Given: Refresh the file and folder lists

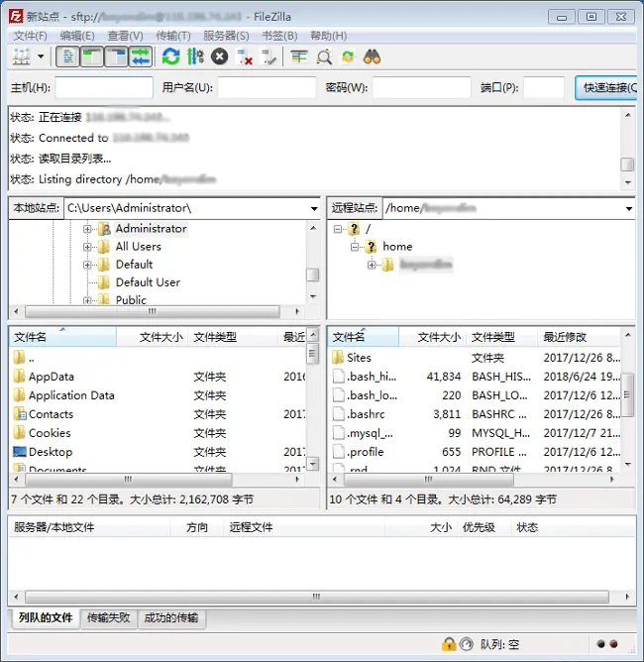Looking at the screenshot, I should pos(170,56).
